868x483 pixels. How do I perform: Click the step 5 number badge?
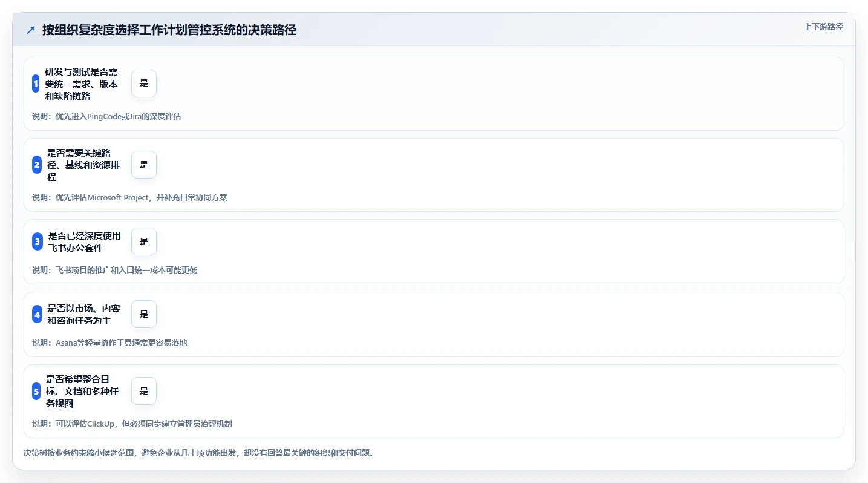tap(36, 391)
